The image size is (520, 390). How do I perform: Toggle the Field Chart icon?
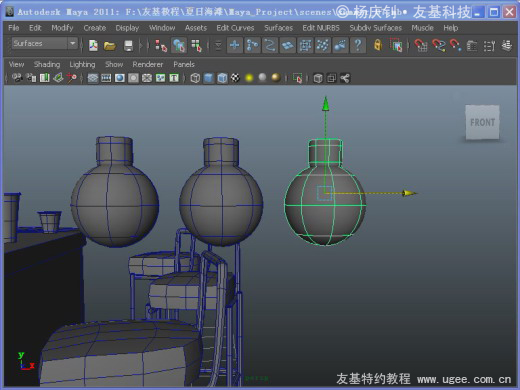(147, 78)
